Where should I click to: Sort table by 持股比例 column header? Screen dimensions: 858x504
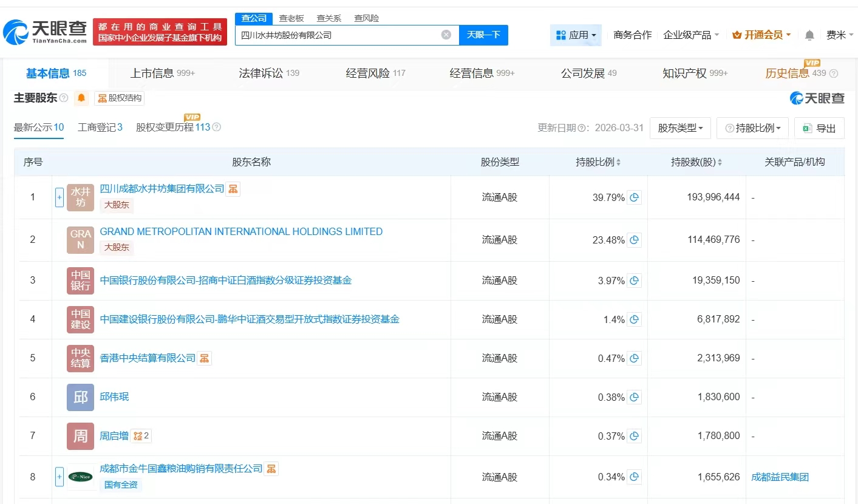click(x=598, y=162)
